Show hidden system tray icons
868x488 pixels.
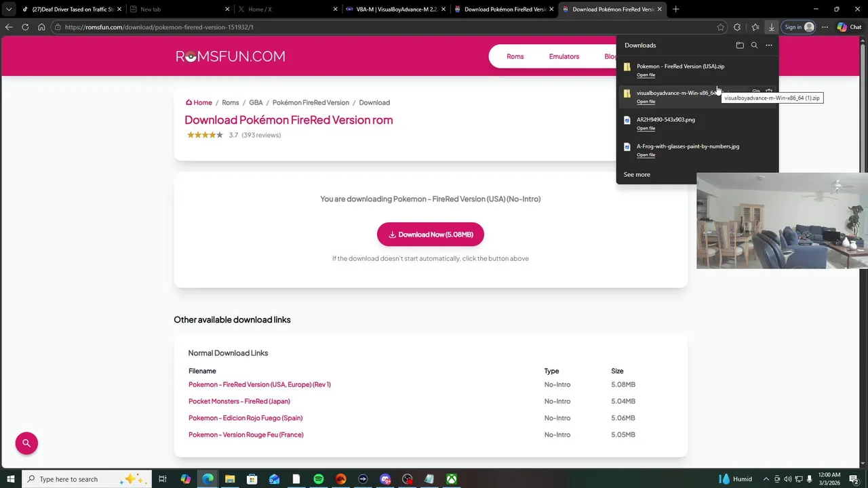tap(766, 479)
